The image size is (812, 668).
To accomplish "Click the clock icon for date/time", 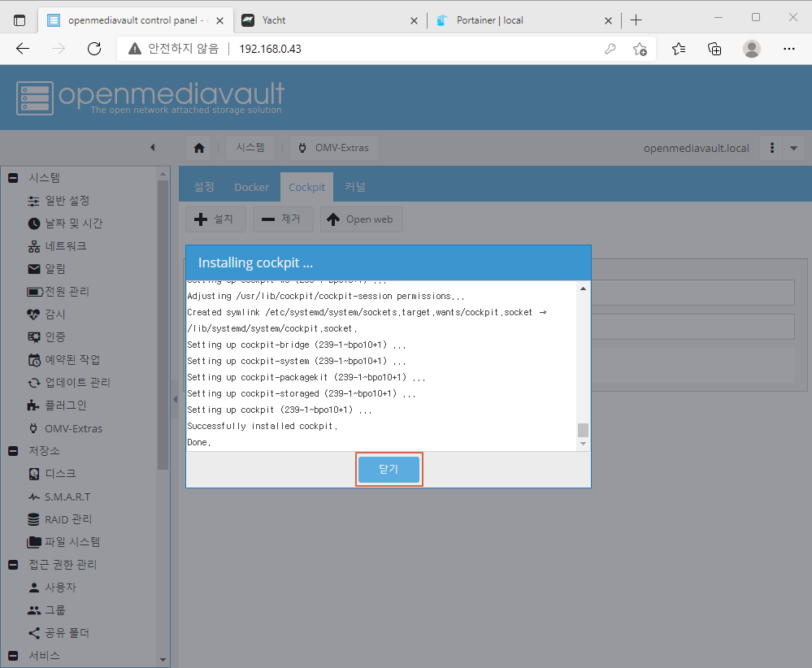I will pos(33,223).
